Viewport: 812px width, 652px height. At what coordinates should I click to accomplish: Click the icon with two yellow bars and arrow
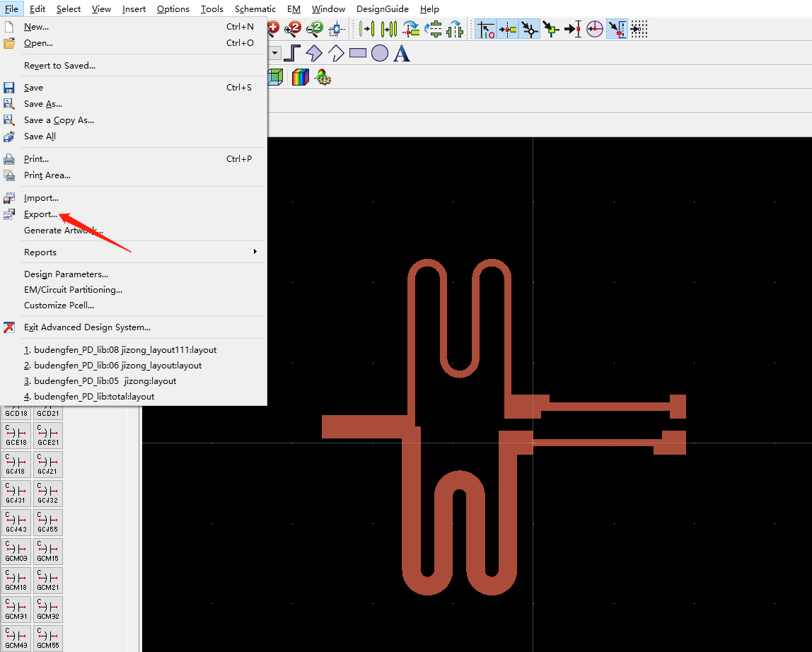tap(366, 29)
